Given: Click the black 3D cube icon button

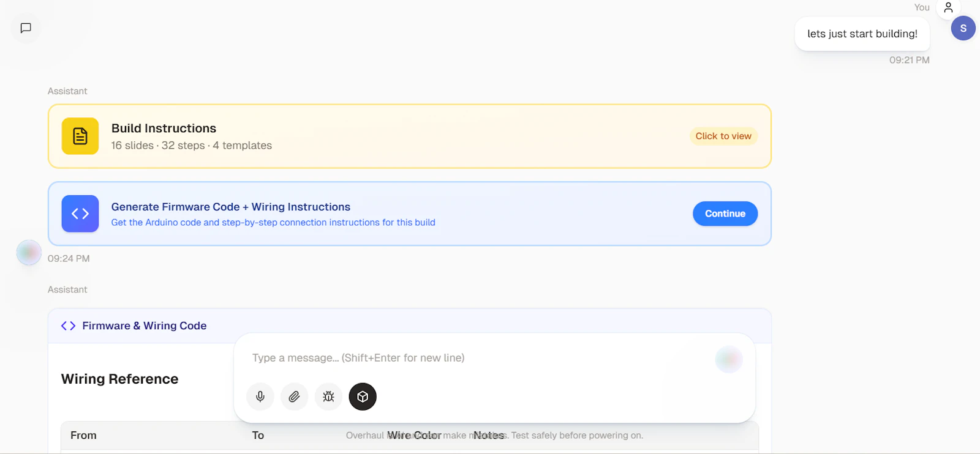Looking at the screenshot, I should (363, 396).
